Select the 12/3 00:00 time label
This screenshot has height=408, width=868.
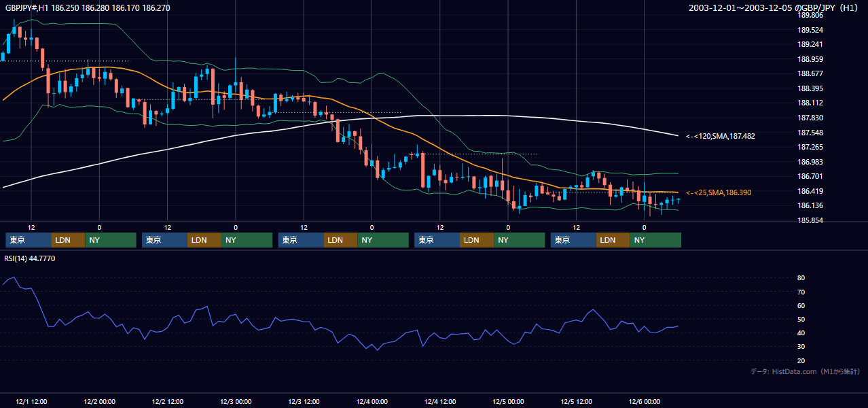click(236, 402)
